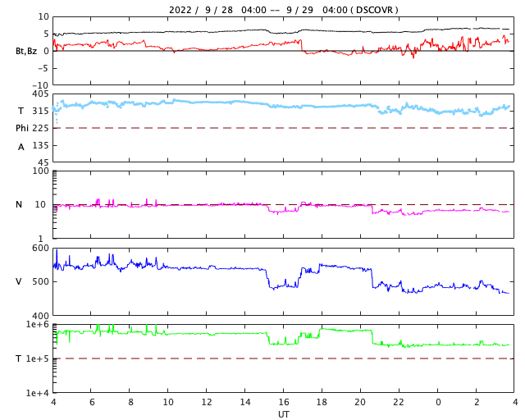Click the '1e+4' temperature tick label

37,393
